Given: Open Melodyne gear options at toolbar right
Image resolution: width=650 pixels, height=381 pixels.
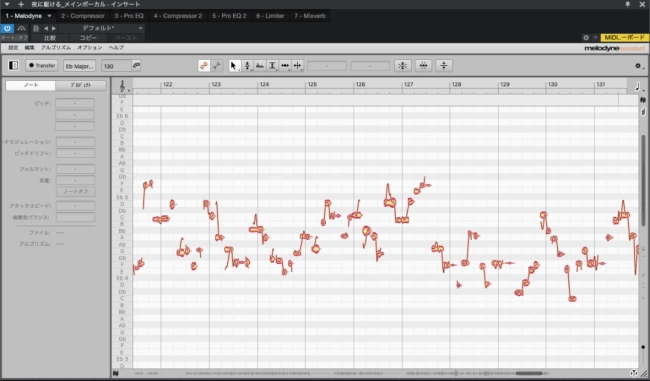Looking at the screenshot, I should pyautogui.click(x=638, y=66).
